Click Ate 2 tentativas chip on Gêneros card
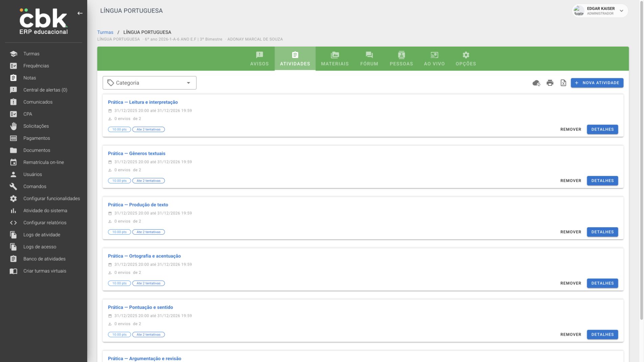The height and width of the screenshot is (362, 644). pos(148,181)
